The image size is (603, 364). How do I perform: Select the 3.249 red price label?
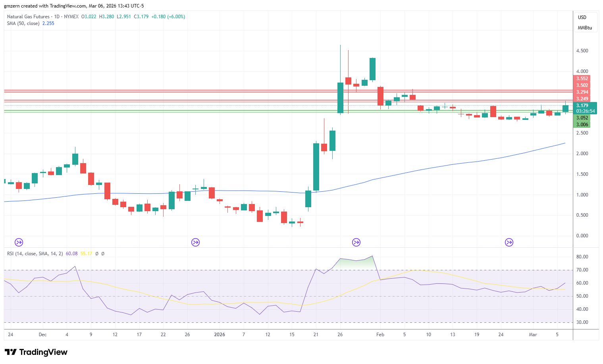[x=582, y=99]
